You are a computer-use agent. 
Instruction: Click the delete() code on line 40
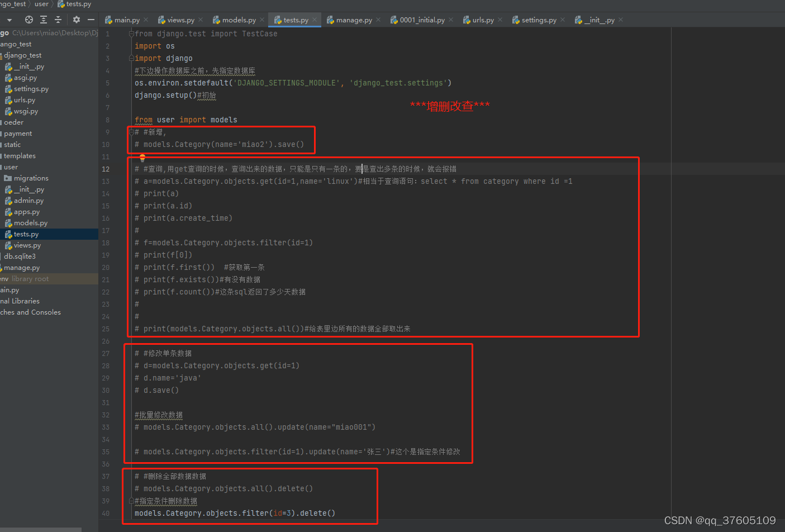[317, 513]
